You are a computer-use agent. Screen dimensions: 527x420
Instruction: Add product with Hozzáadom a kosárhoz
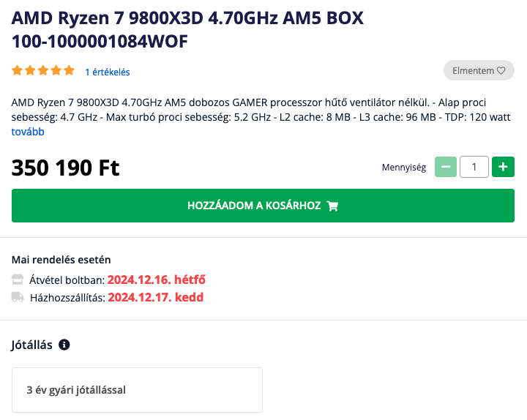point(263,206)
